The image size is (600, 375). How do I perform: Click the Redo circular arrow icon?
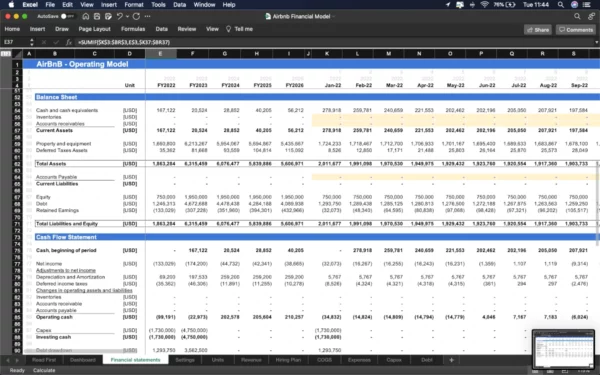pos(136,16)
